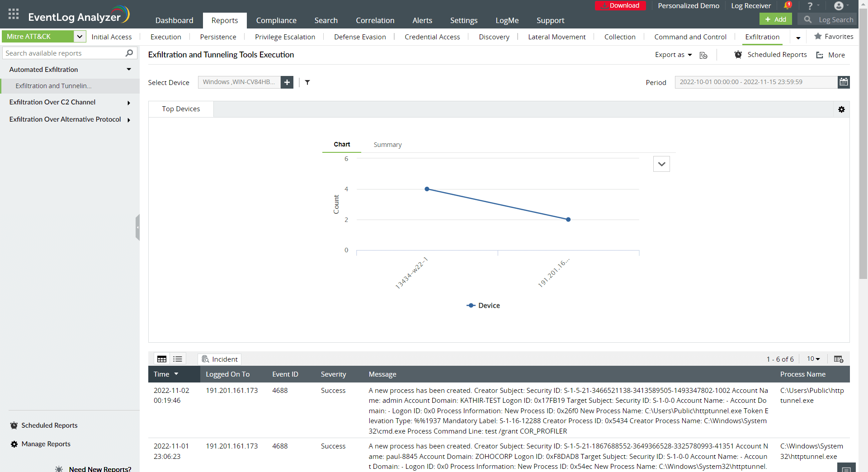Go to the Compliance tab
Viewport: 868px width, 472px height.
[276, 20]
